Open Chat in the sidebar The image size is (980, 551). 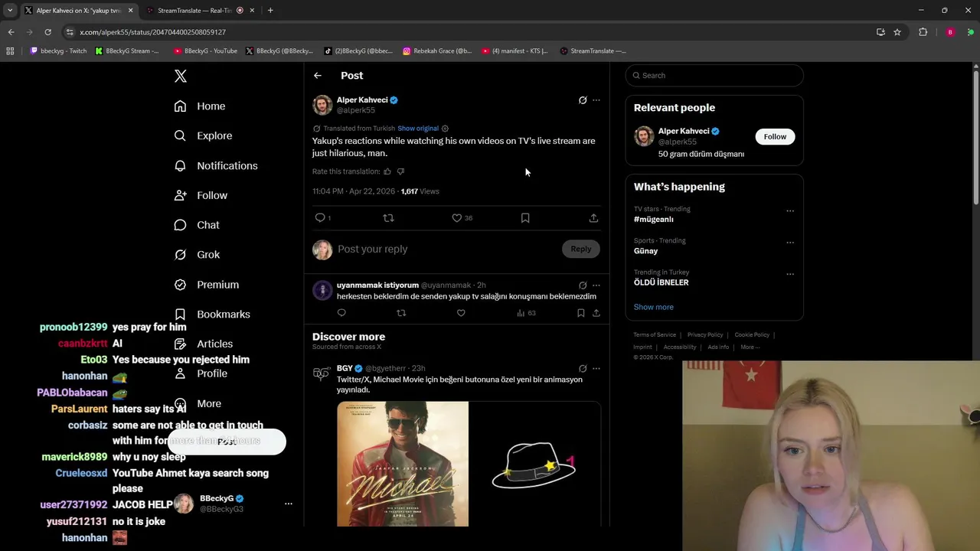[x=197, y=225]
